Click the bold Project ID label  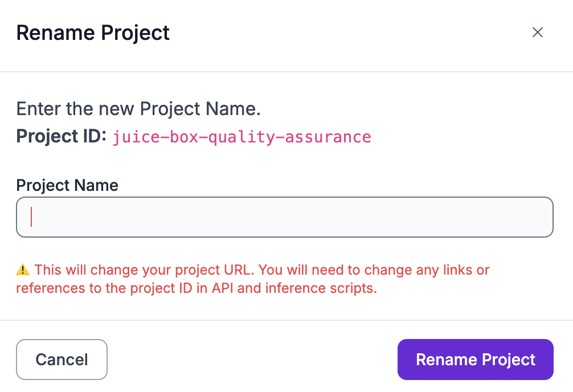point(62,137)
